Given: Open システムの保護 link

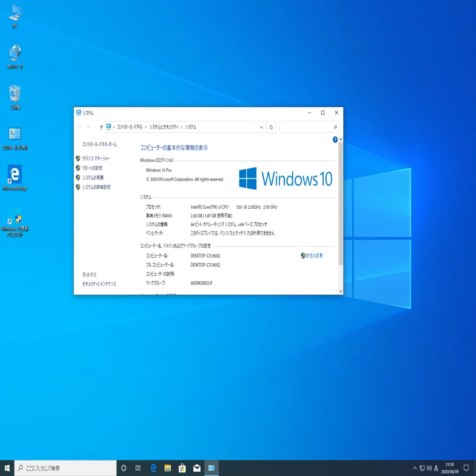Looking at the screenshot, I should pyautogui.click(x=93, y=178).
